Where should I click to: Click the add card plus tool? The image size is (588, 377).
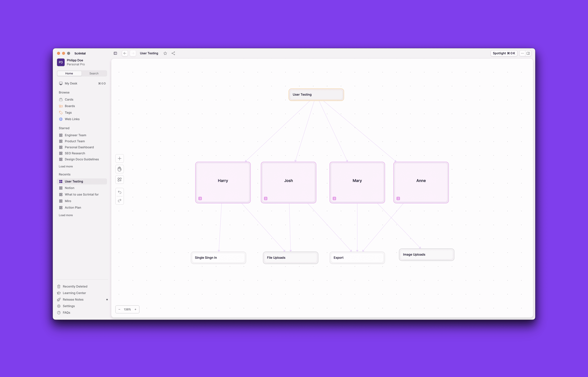point(119,158)
